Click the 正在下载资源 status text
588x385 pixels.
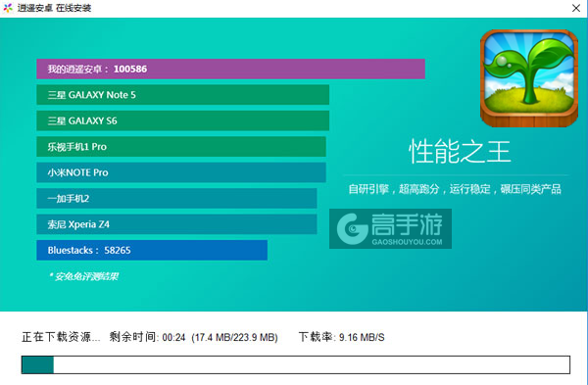61,337
